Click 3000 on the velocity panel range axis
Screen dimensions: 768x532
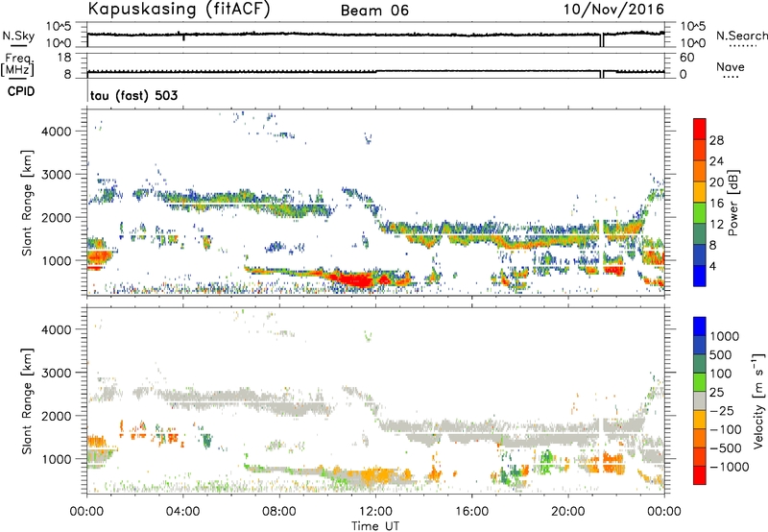(56, 373)
